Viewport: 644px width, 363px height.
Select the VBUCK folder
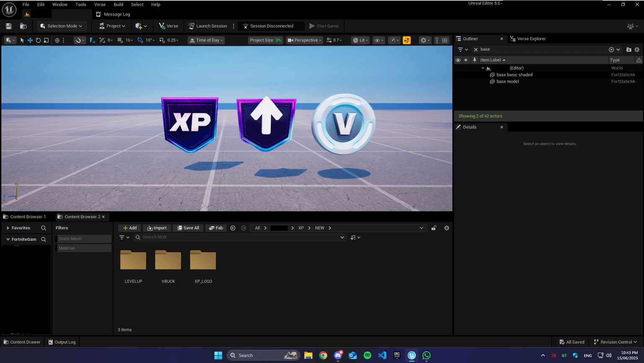pos(168,266)
